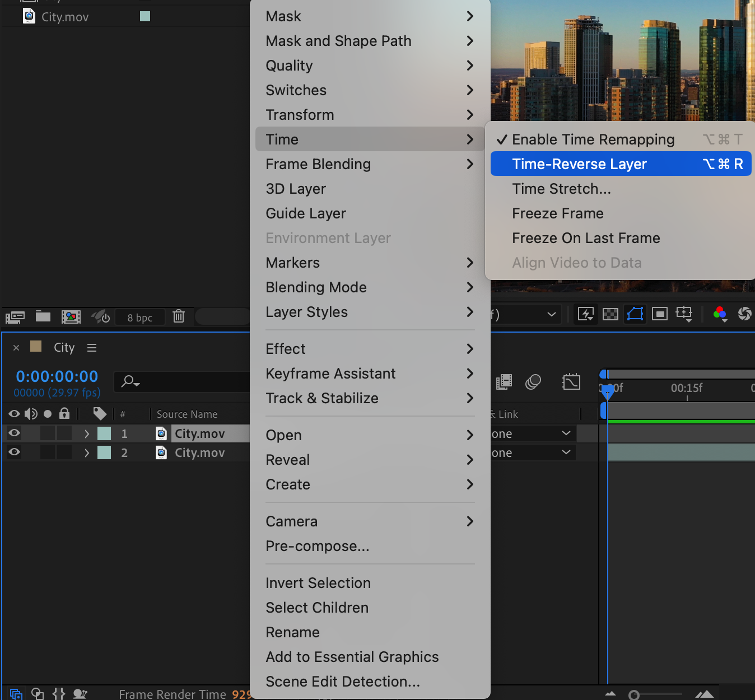The image size is (755, 700).
Task: Create a new folder in Project panel
Action: 43,316
